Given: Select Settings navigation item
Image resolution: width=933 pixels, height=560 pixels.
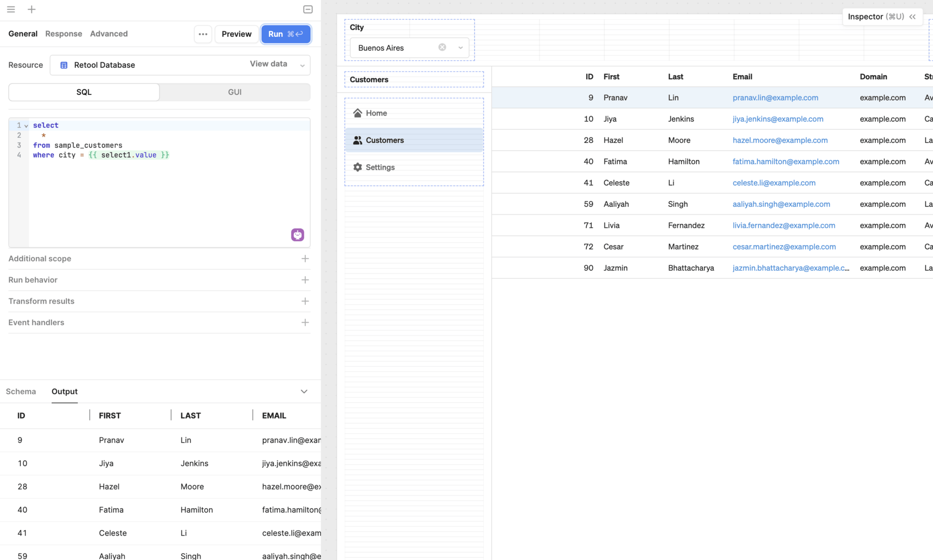Looking at the screenshot, I should coord(414,167).
